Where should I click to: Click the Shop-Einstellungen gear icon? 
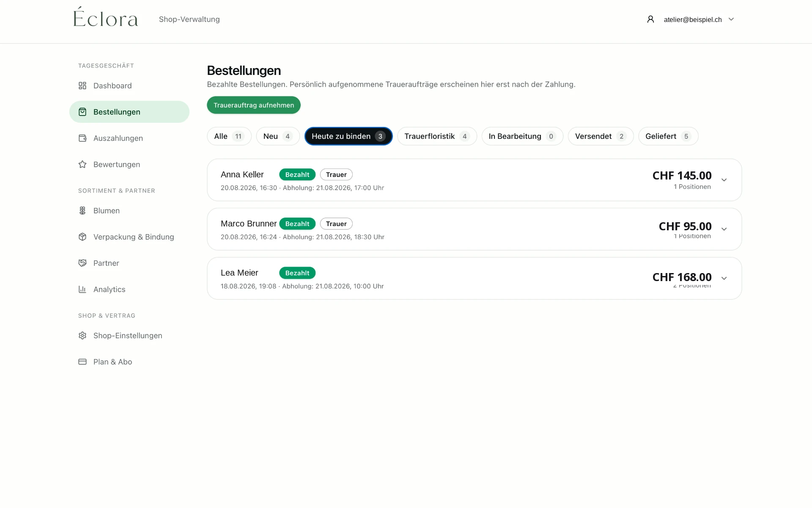(x=82, y=335)
